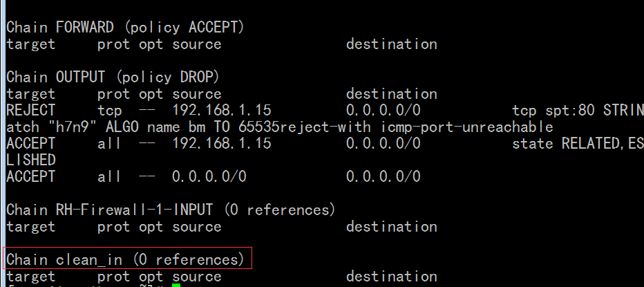Image resolution: width=644 pixels, height=287 pixels.
Task: Select the wrapped "LISHED" text
Action: click(x=31, y=160)
